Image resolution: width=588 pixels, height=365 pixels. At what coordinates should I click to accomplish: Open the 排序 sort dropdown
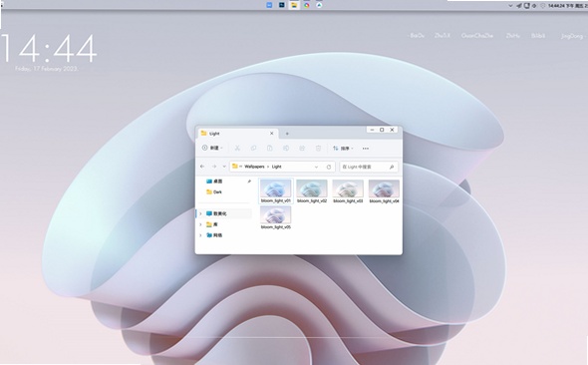tap(343, 149)
